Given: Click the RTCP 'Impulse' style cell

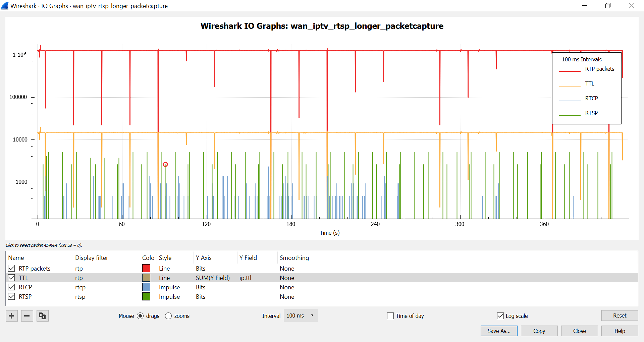Looking at the screenshot, I should [x=169, y=287].
